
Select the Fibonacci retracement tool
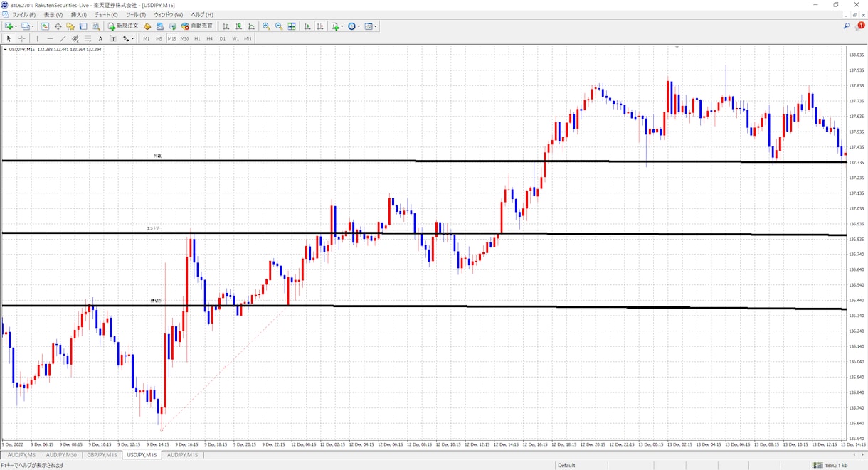pos(88,38)
